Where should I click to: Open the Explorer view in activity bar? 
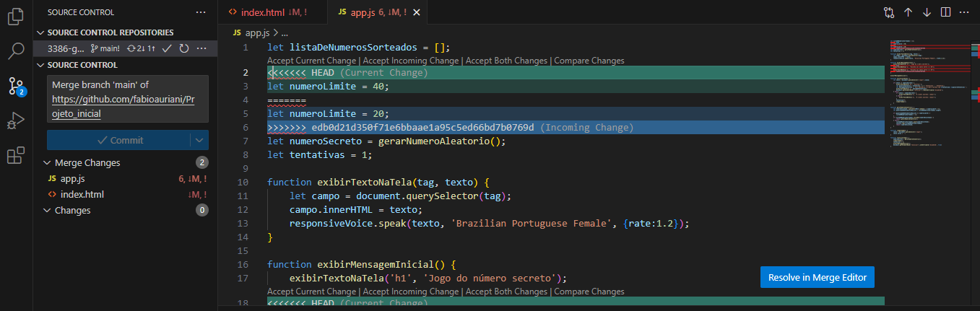pos(16,17)
